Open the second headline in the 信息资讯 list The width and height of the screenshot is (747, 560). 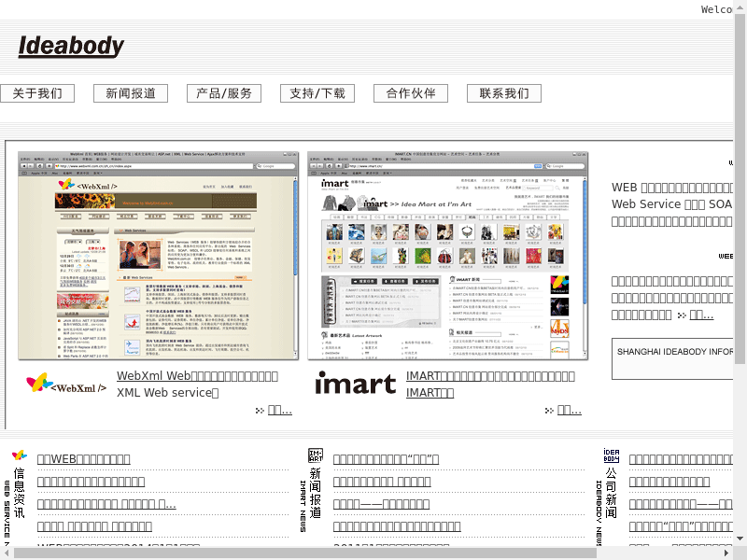click(x=91, y=482)
